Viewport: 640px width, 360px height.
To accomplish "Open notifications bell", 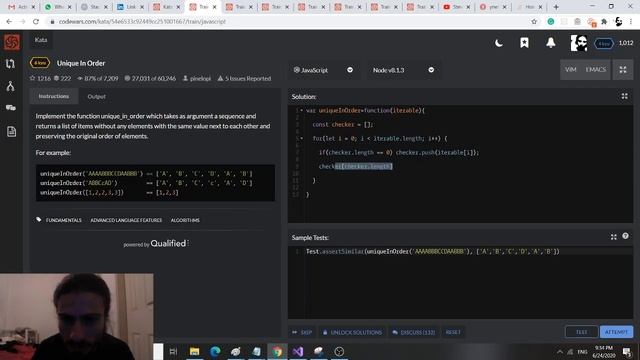I will tap(551, 42).
